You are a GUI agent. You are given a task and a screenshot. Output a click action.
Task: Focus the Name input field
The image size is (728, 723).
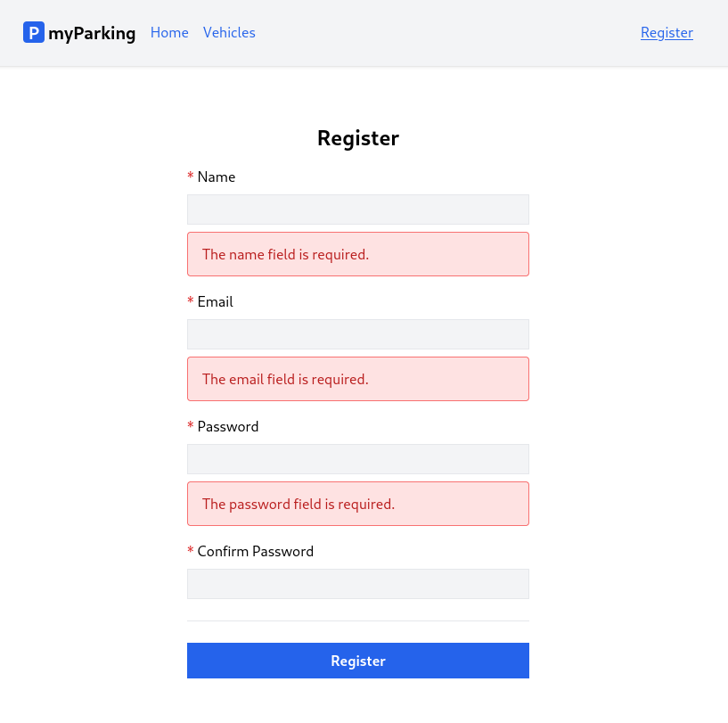358,210
